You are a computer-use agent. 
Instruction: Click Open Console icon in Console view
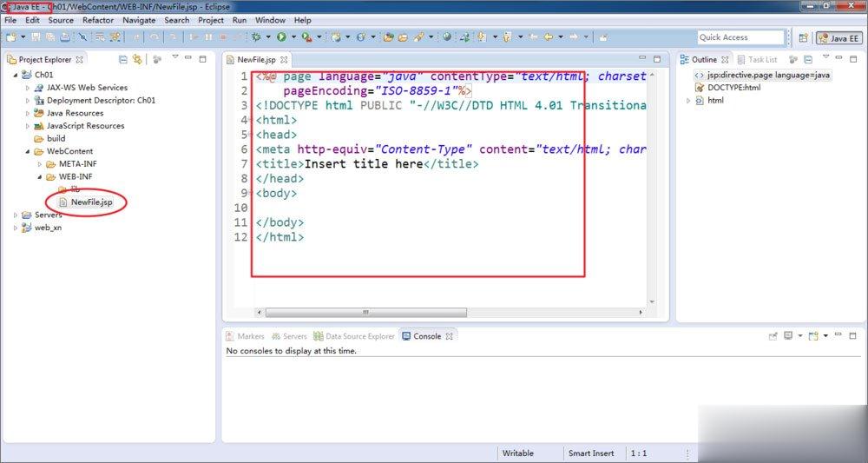(812, 336)
